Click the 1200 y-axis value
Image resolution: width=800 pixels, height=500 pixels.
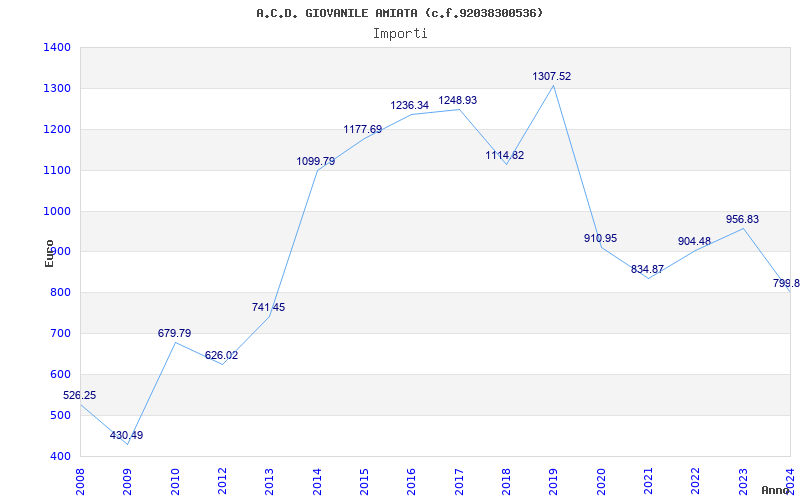coord(57,129)
